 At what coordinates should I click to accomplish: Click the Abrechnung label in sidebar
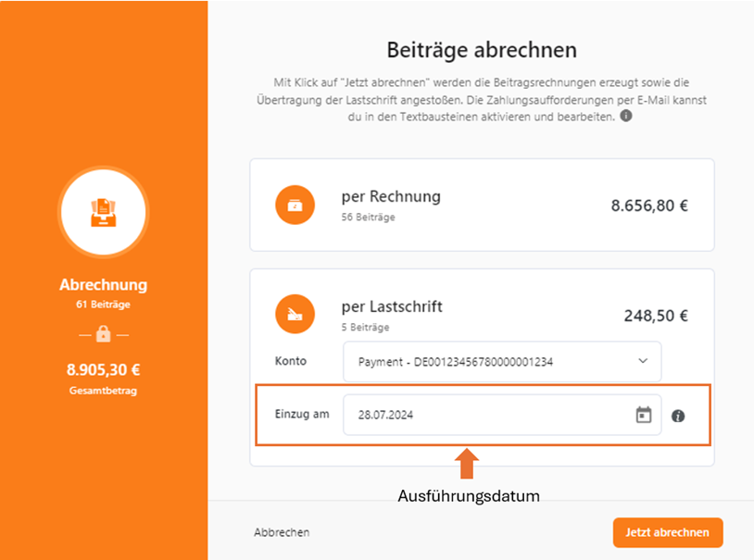(x=104, y=284)
